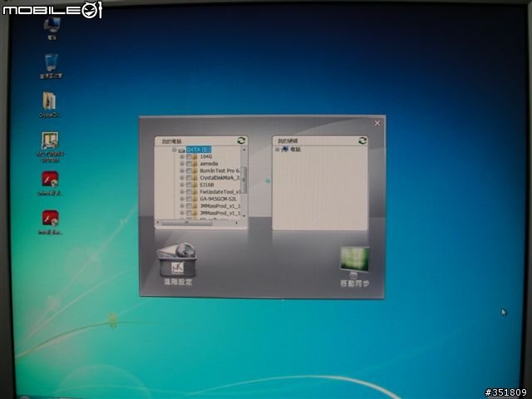Select 電腦 label in 我的硬碟 panel
Viewport: 532px width, 399px height.
click(x=295, y=150)
